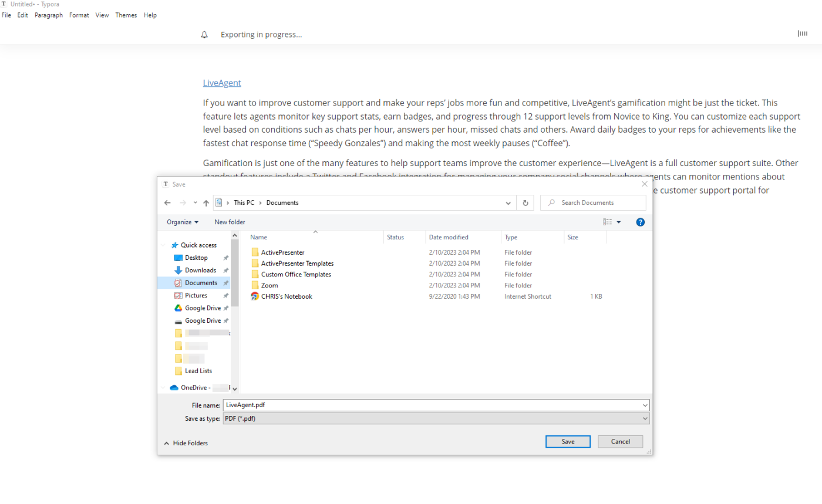The width and height of the screenshot is (822, 504).
Task: Open the second Google Drive drive entry
Action: pos(203,321)
